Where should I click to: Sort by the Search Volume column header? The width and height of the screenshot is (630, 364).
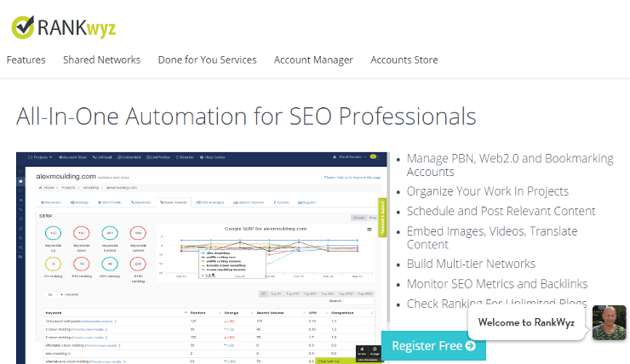tap(270, 313)
